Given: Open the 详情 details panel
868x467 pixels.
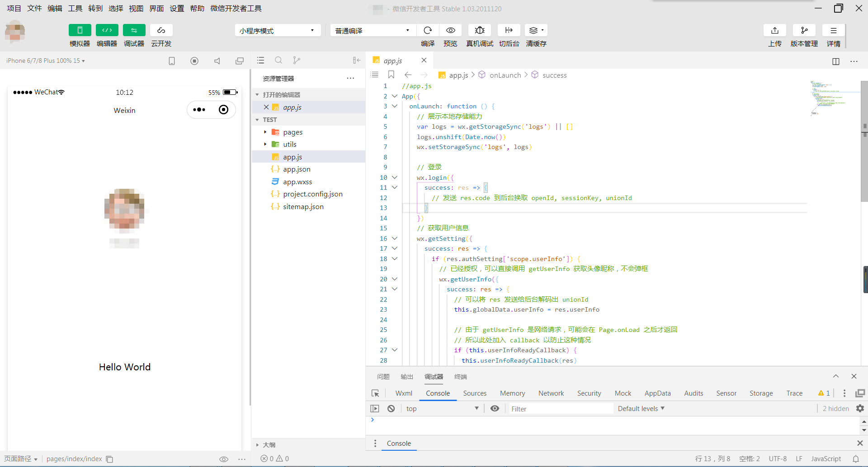Looking at the screenshot, I should [x=834, y=30].
